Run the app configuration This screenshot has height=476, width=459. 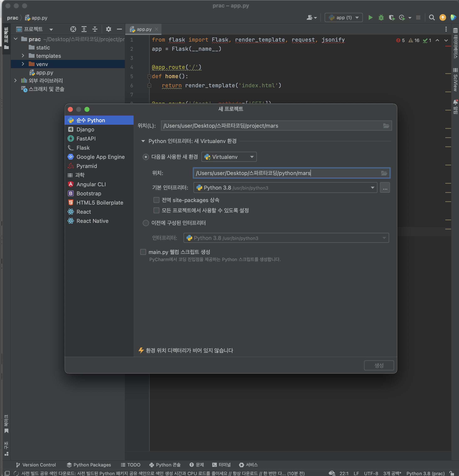[x=370, y=17]
